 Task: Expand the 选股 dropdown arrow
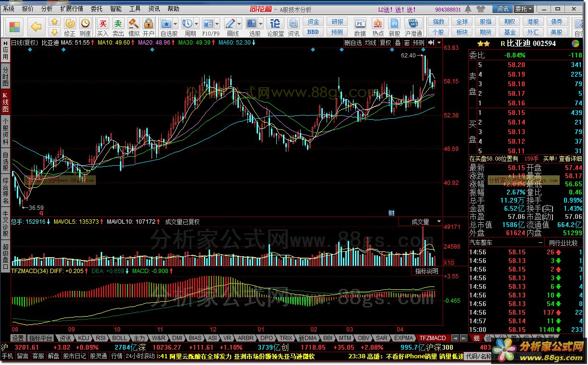(x=261, y=23)
